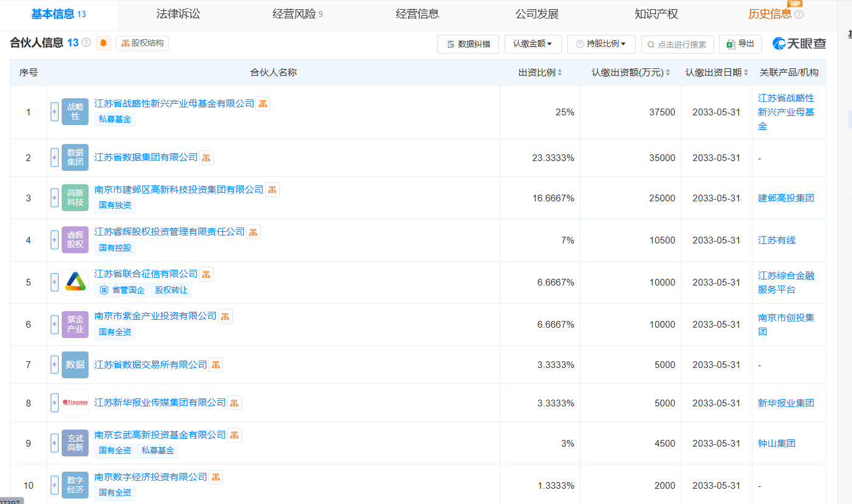Click equity icon beside 江苏省战略性新兴产业母基金有限公司
The image size is (852, 504).
tap(263, 103)
